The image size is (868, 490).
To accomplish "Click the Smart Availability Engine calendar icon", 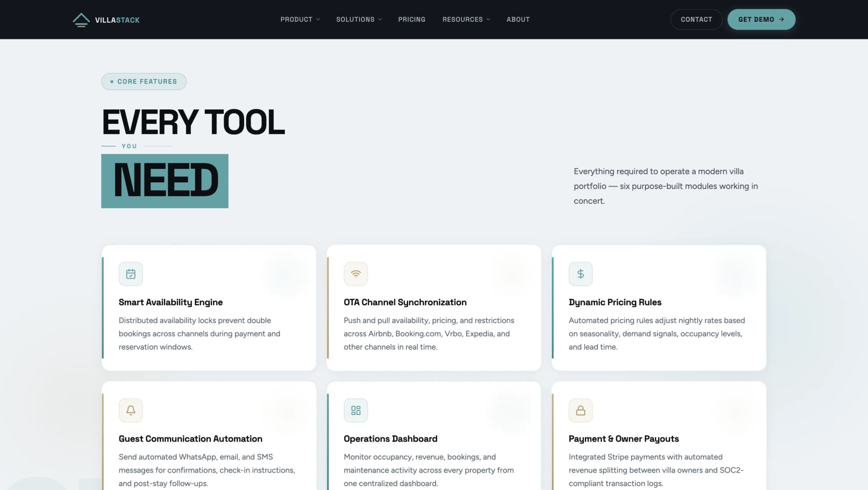I will pyautogui.click(x=131, y=274).
